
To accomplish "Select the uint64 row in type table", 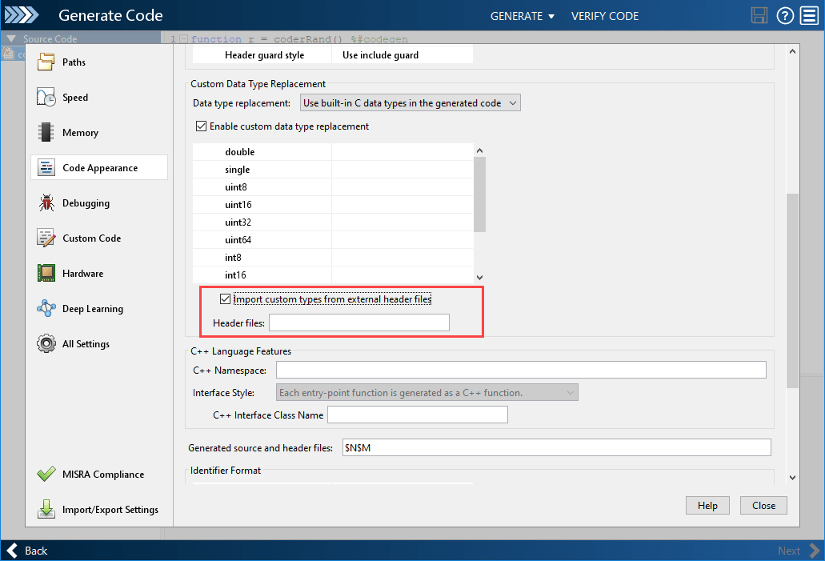I will (x=333, y=239).
